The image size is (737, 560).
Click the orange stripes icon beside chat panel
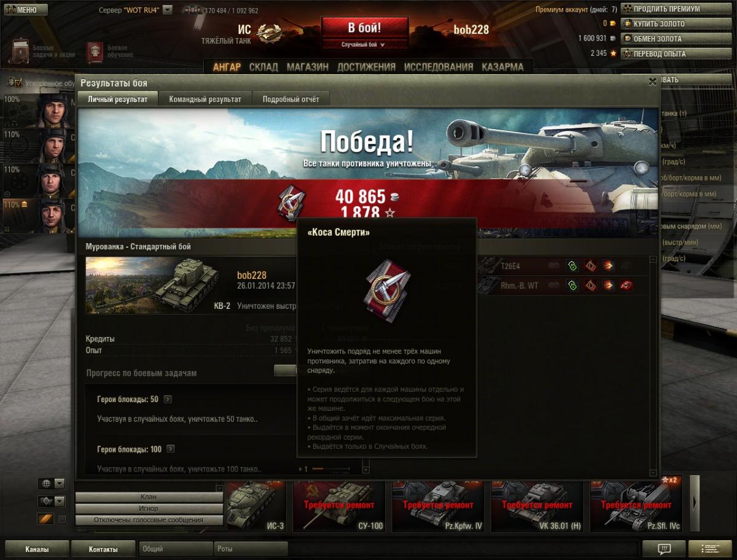pyautogui.click(x=45, y=519)
